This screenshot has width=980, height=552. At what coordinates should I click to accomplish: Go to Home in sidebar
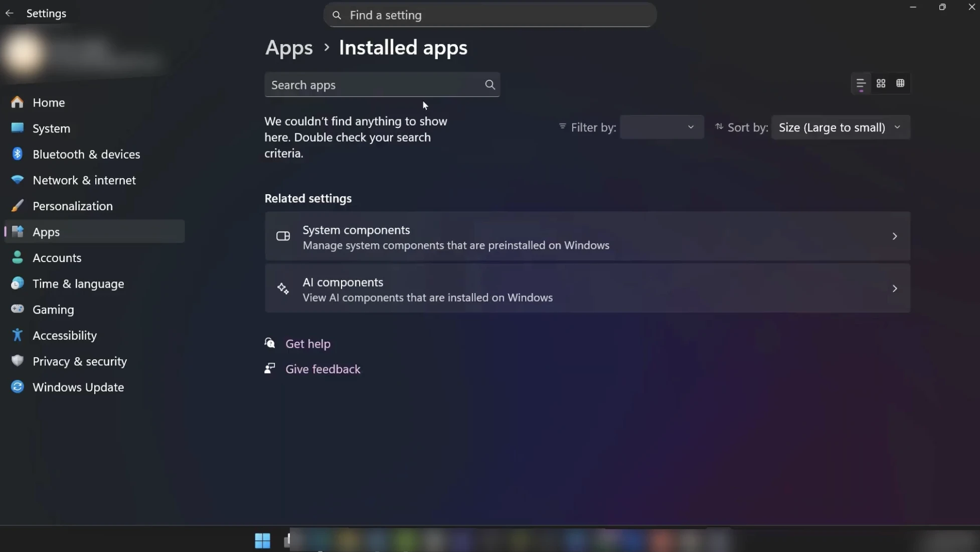click(94, 102)
